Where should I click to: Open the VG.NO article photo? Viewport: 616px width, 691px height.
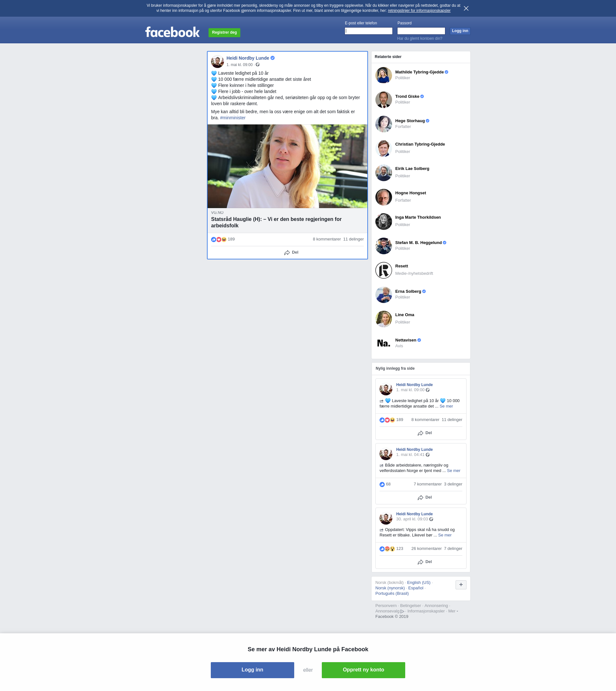click(x=287, y=166)
